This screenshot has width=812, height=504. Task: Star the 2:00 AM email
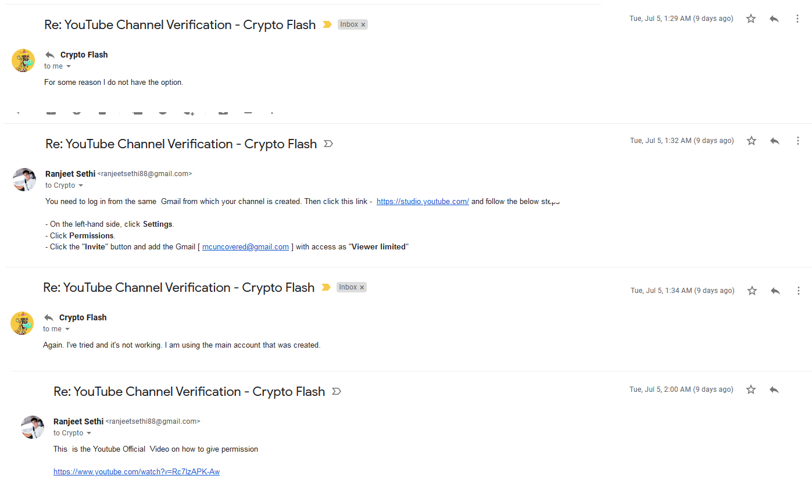pos(751,389)
